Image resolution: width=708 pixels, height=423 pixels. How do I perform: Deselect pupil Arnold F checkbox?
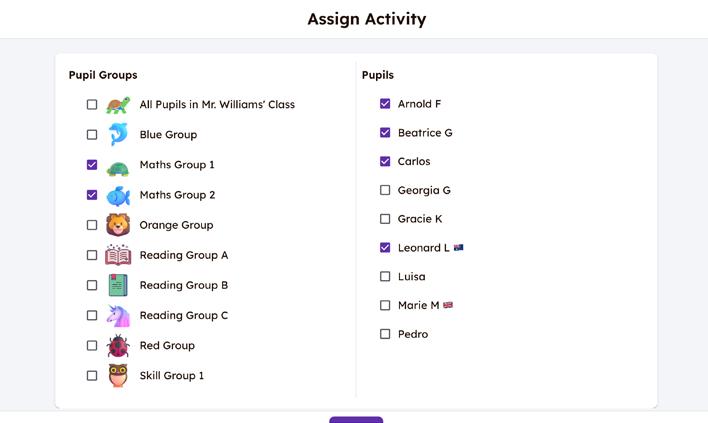pos(385,104)
